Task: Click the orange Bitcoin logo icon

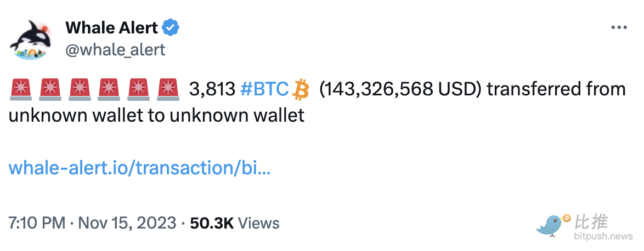Action: coord(301,89)
